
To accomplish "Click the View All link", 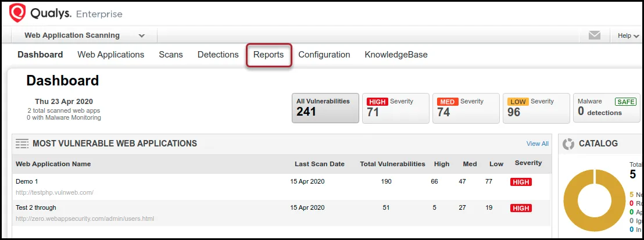I will click(x=537, y=144).
